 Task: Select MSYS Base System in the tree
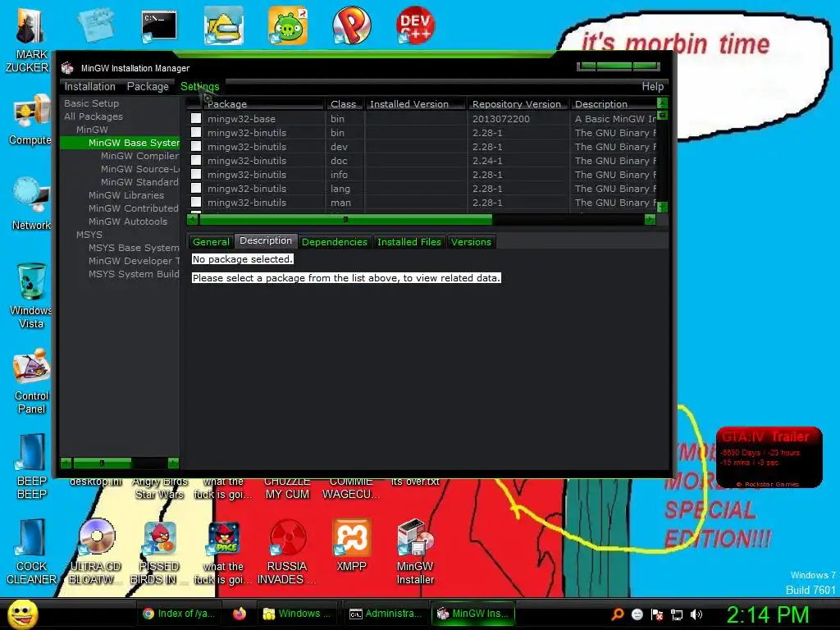coord(134,248)
